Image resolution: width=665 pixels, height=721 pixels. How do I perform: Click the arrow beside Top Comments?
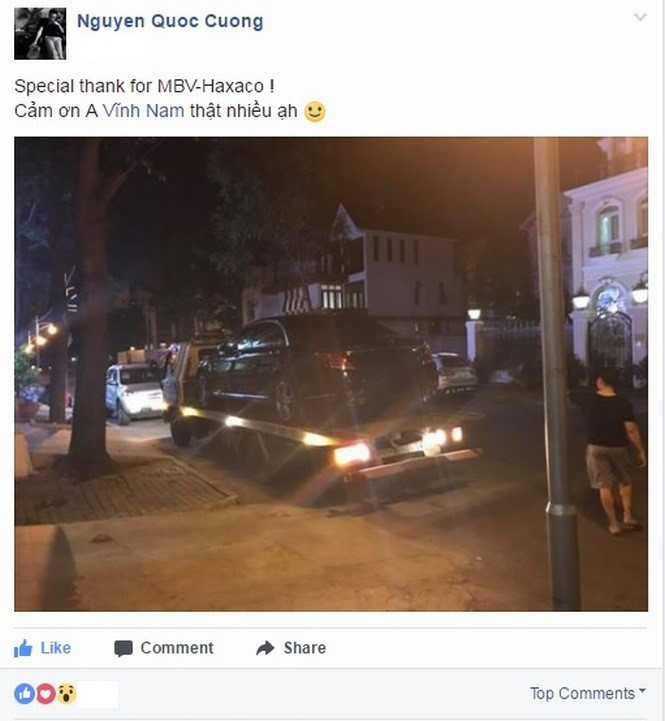click(x=642, y=691)
